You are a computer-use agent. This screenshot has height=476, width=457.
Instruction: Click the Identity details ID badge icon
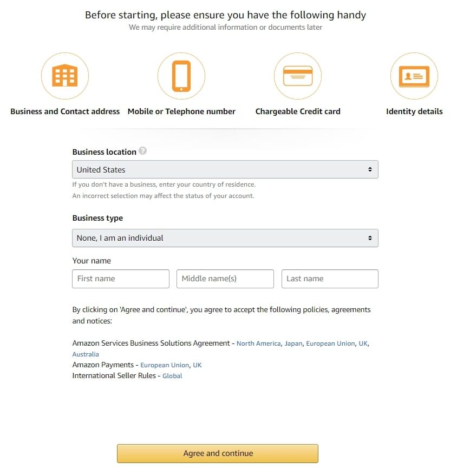pyautogui.click(x=414, y=76)
